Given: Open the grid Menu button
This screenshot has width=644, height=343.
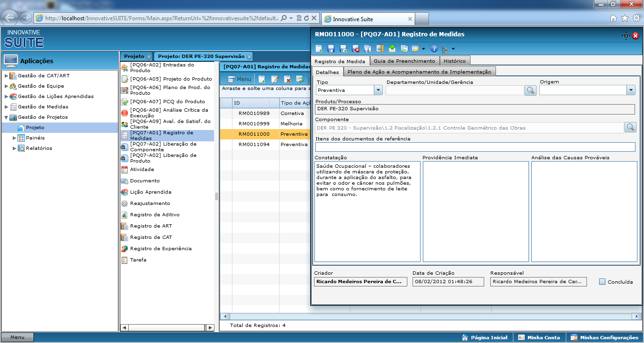Looking at the screenshot, I should [239, 79].
